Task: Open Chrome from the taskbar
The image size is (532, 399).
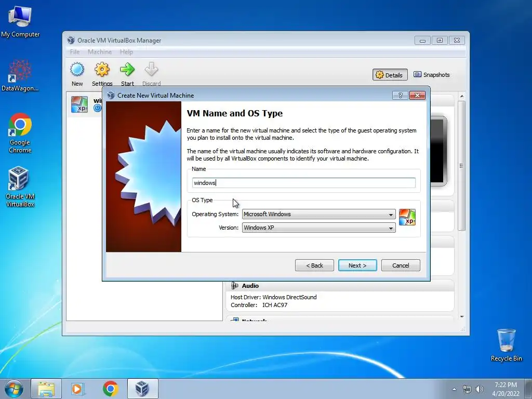Action: [110, 389]
